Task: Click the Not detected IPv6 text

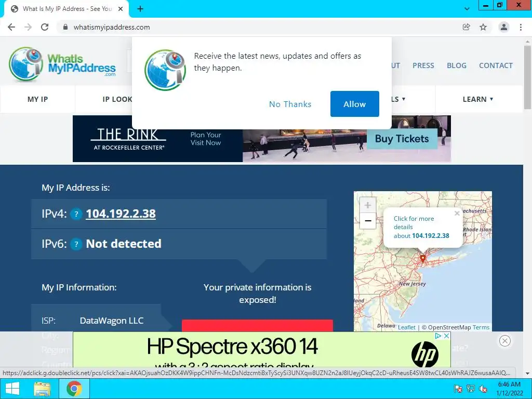Action: (x=124, y=244)
